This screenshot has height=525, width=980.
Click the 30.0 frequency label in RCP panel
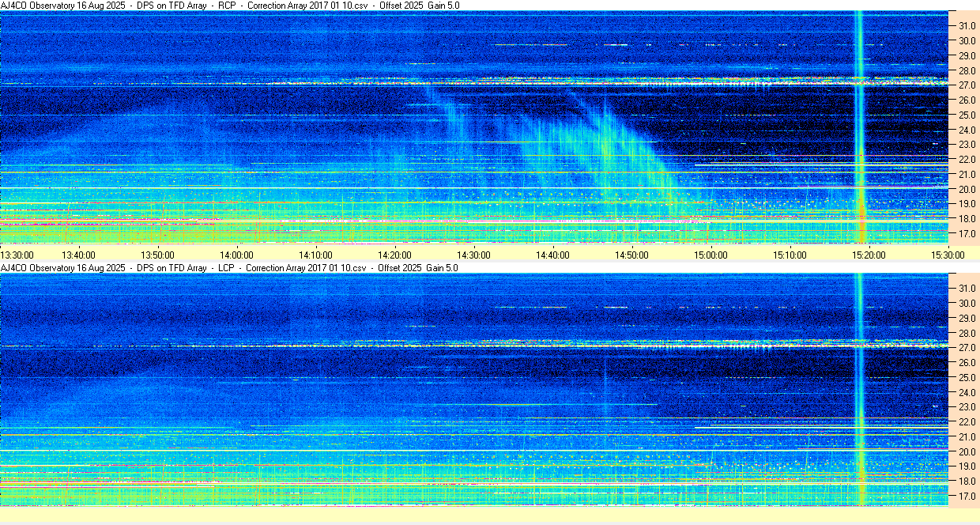[x=967, y=41]
